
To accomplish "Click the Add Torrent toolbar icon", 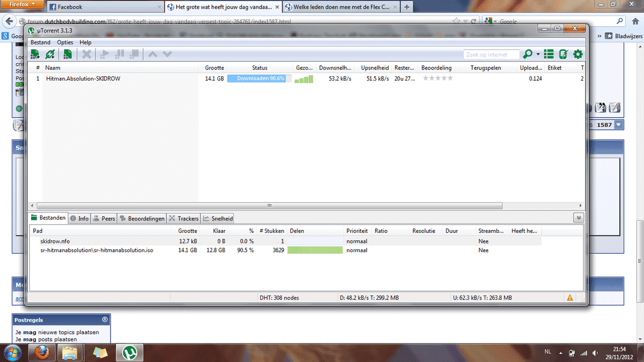I will 35,54.
